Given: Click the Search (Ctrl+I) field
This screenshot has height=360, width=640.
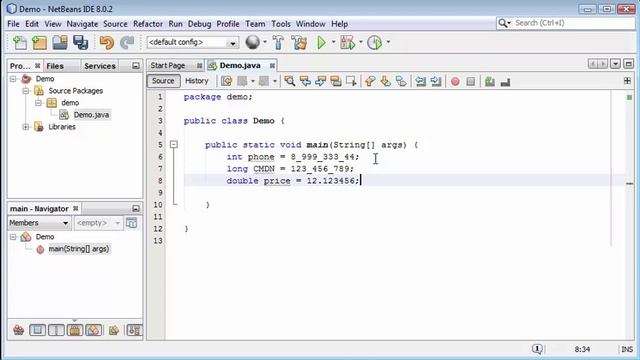Looking at the screenshot, I should [566, 23].
